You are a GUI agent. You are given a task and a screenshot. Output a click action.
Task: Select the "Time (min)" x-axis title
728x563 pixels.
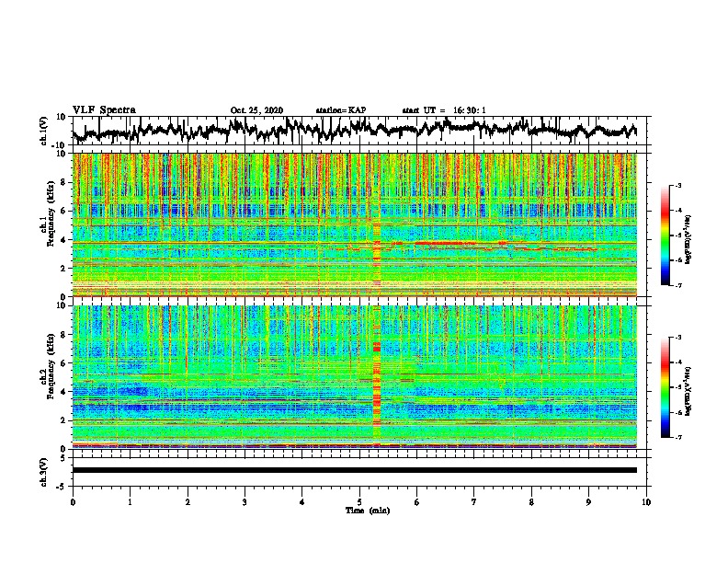(368, 511)
